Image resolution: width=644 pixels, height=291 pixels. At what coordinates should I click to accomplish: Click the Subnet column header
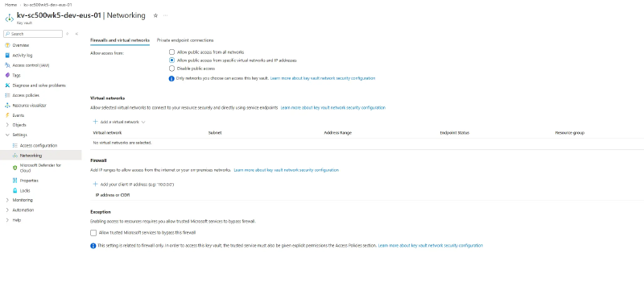(215, 133)
